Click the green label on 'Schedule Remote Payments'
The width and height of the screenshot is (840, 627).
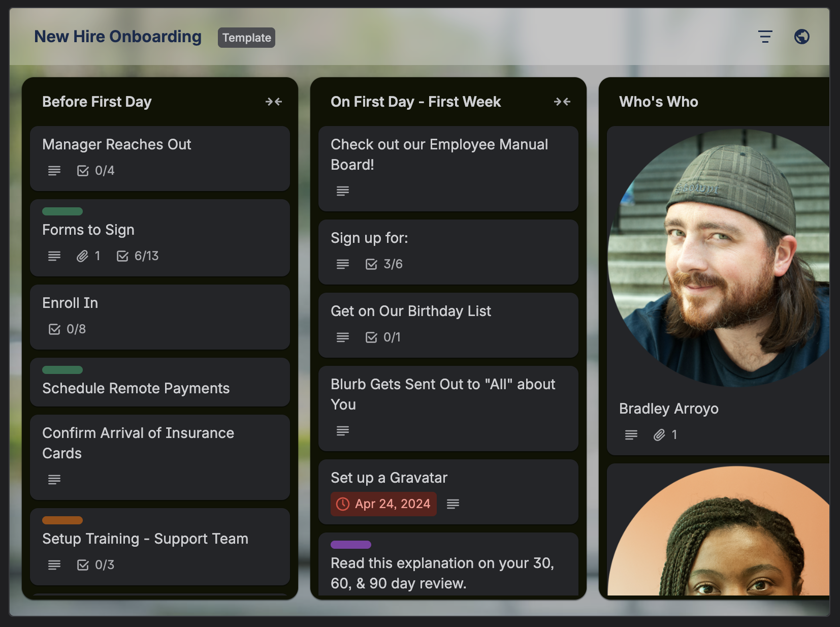(x=62, y=369)
